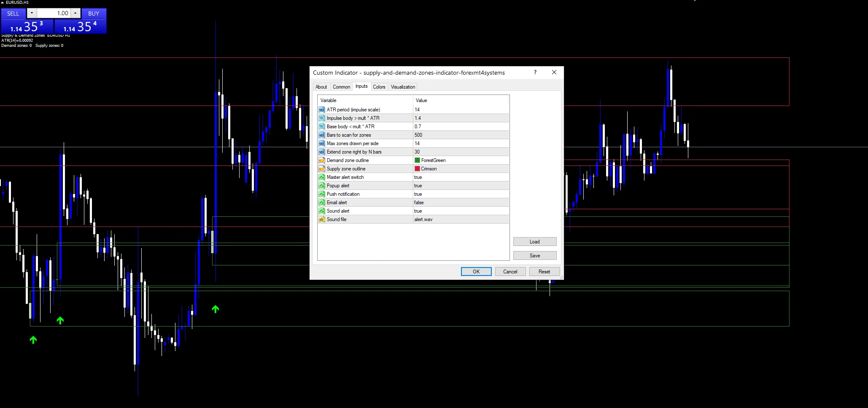Click the Popup alert row icon
The height and width of the screenshot is (408, 868).
coord(321,186)
